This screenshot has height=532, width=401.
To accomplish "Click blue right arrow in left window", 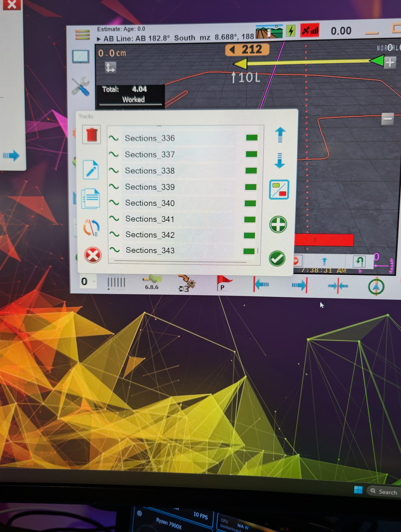I will click(11, 156).
